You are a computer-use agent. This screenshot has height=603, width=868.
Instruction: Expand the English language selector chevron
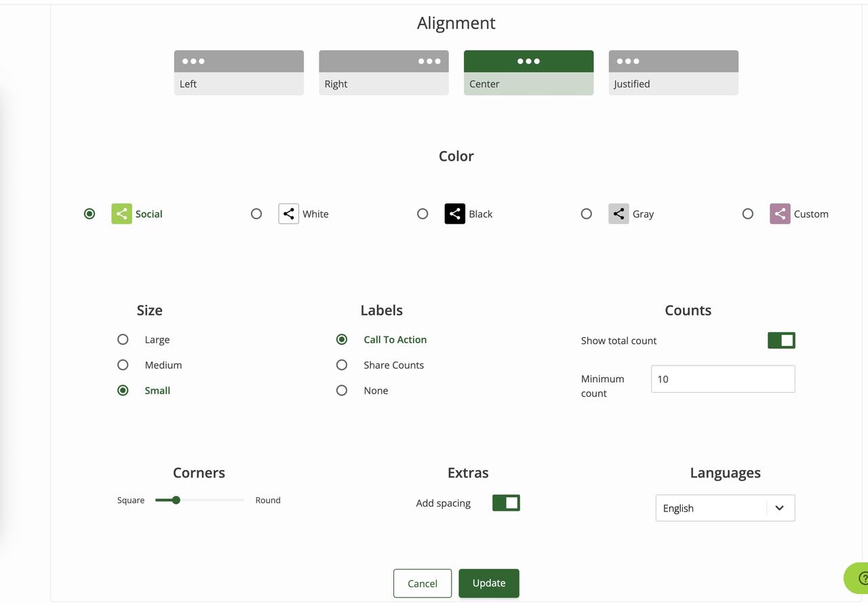(x=779, y=507)
